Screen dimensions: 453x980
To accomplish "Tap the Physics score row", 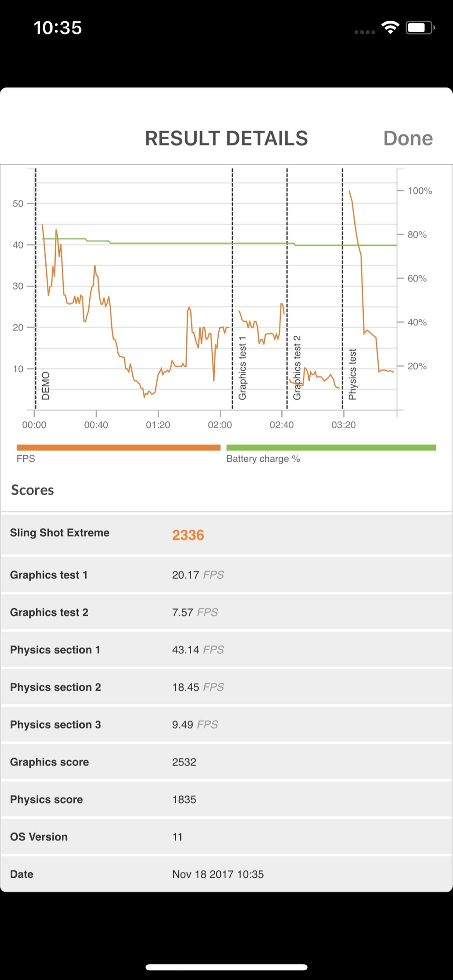I will [226, 799].
